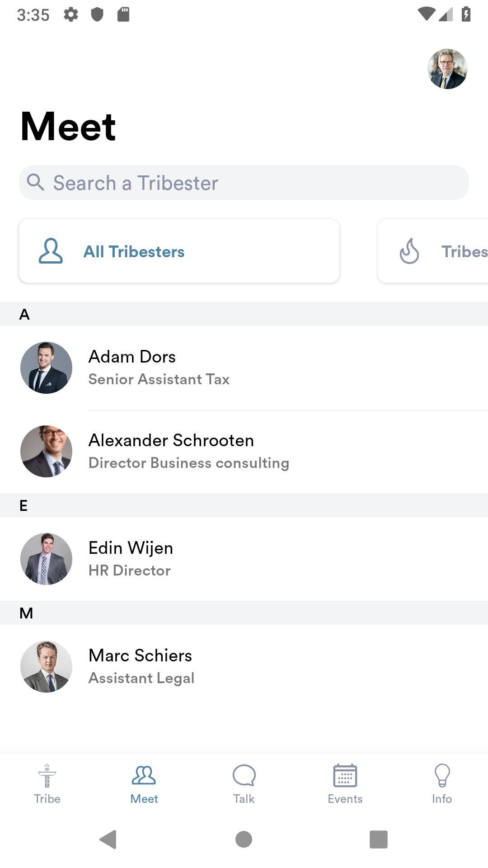Tap Adam Dors avatar photo
488x868 pixels.
tap(46, 368)
